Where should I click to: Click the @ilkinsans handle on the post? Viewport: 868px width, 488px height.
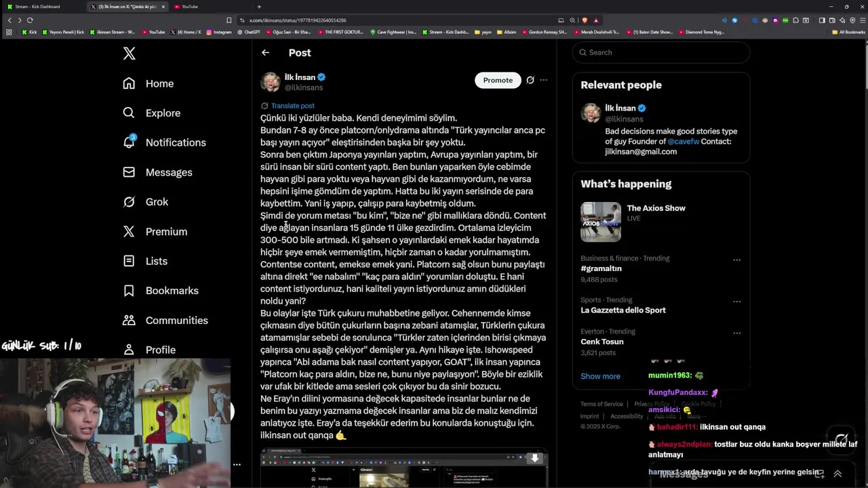pos(304,88)
